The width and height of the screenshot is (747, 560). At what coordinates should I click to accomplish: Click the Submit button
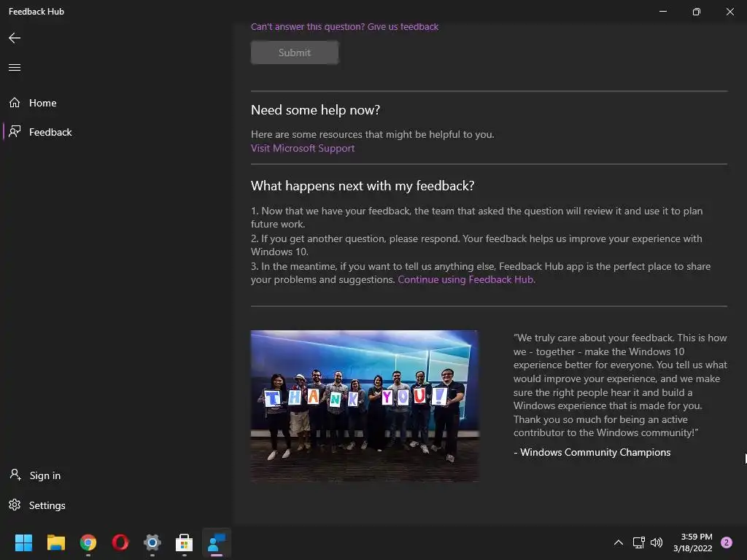point(295,52)
